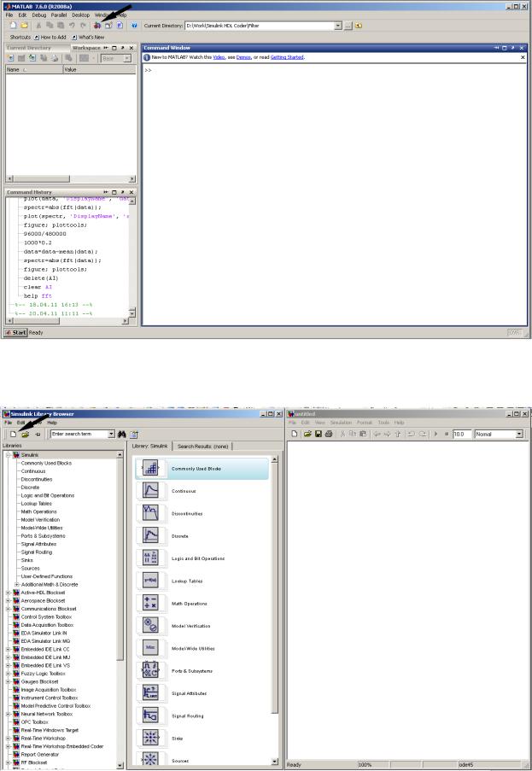Click the Workspace horizontal scrollbar

click(x=71, y=179)
